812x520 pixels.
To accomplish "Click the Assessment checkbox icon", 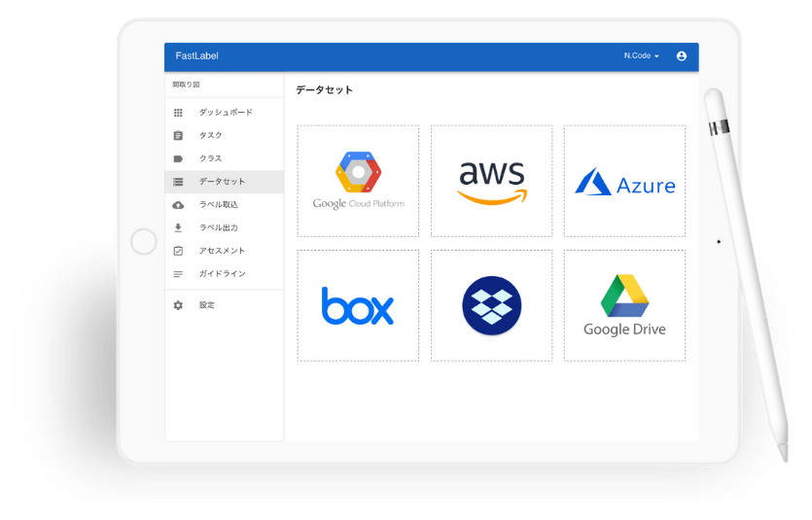I will pyautogui.click(x=178, y=251).
